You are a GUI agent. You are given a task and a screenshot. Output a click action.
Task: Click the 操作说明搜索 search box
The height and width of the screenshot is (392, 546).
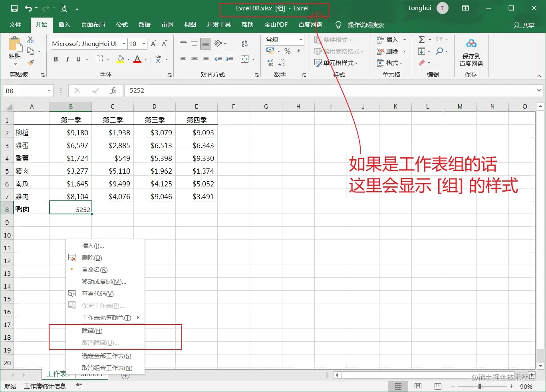[x=365, y=25]
